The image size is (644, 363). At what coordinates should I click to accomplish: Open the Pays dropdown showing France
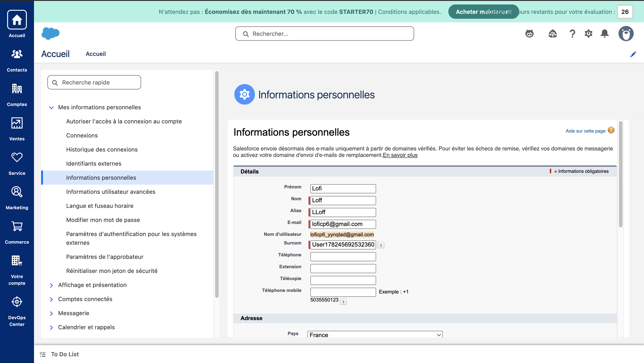click(x=375, y=335)
